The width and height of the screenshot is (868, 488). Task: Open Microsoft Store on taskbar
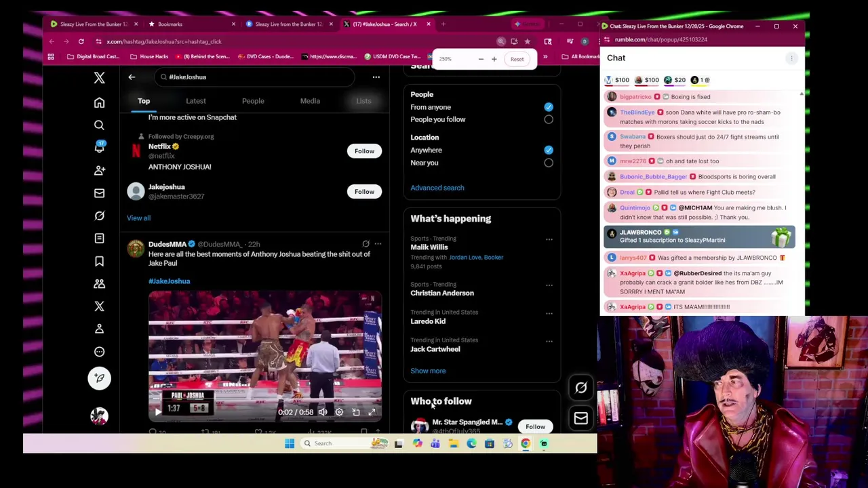489,443
